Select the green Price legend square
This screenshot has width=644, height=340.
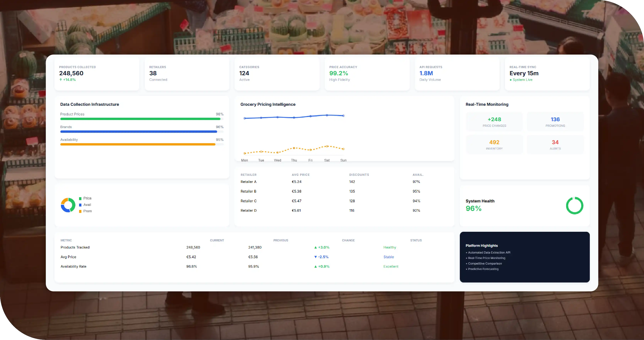pyautogui.click(x=80, y=198)
